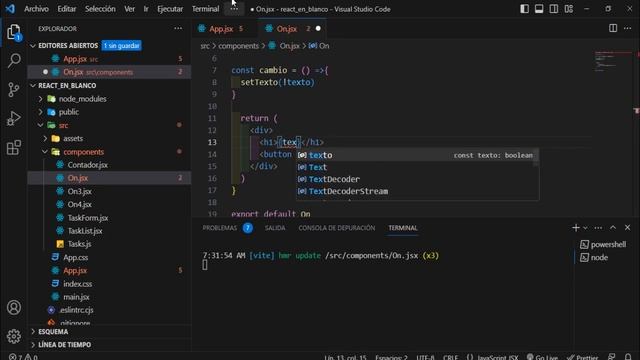Maximize the panel with chevron up

(613, 228)
